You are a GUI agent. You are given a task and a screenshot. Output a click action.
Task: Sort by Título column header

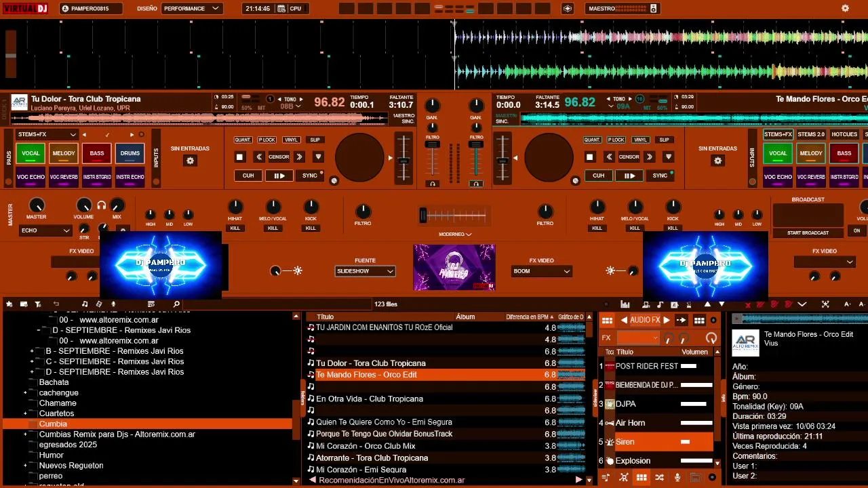(x=325, y=317)
